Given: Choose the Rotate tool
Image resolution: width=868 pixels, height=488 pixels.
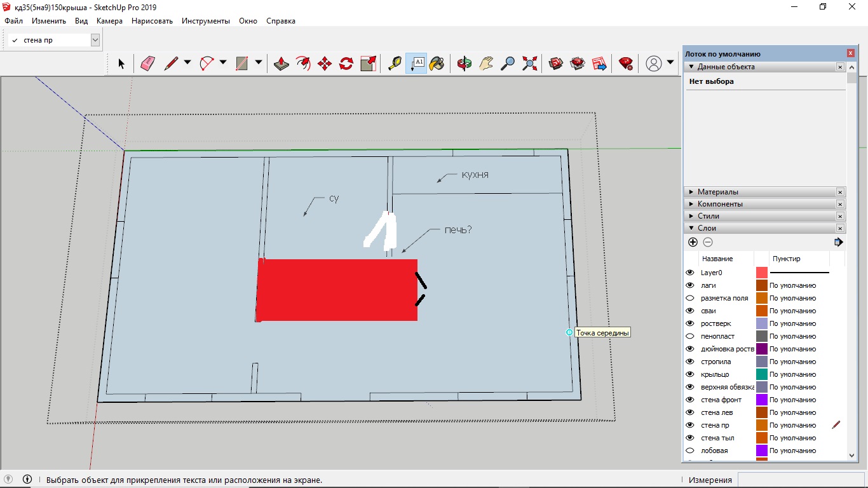Looking at the screenshot, I should click(x=346, y=63).
